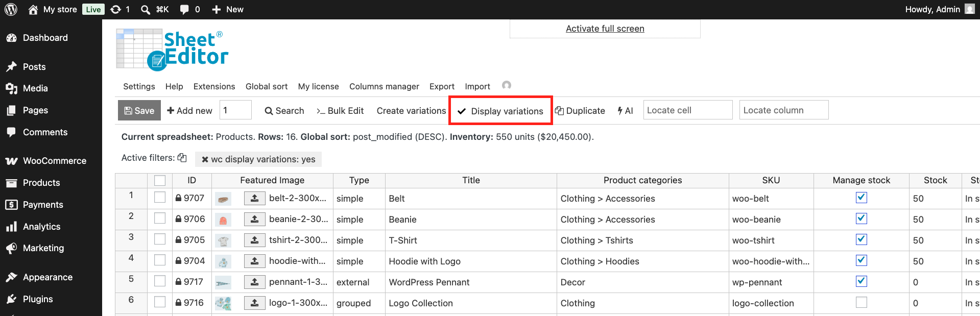Open the Export menu item
This screenshot has height=316, width=980.
pos(442,86)
